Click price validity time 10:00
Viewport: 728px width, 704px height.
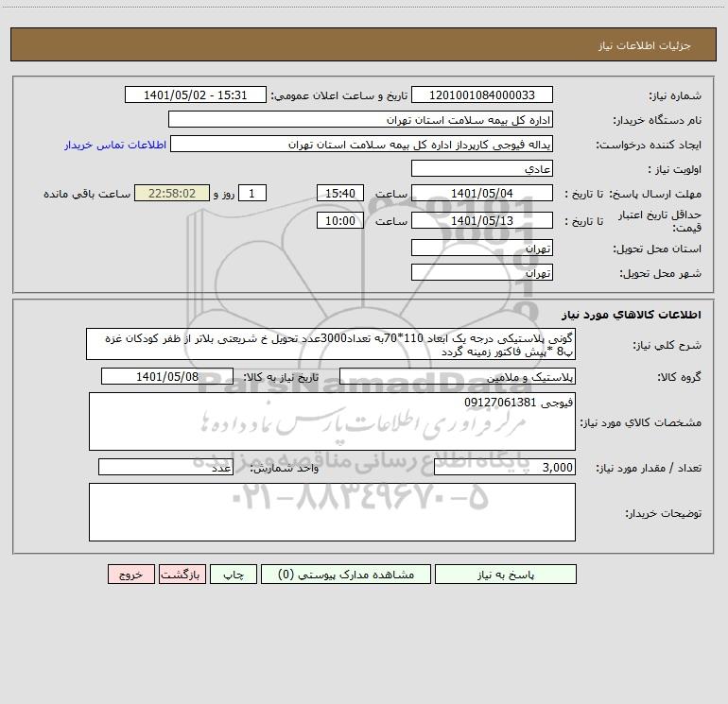point(339,220)
